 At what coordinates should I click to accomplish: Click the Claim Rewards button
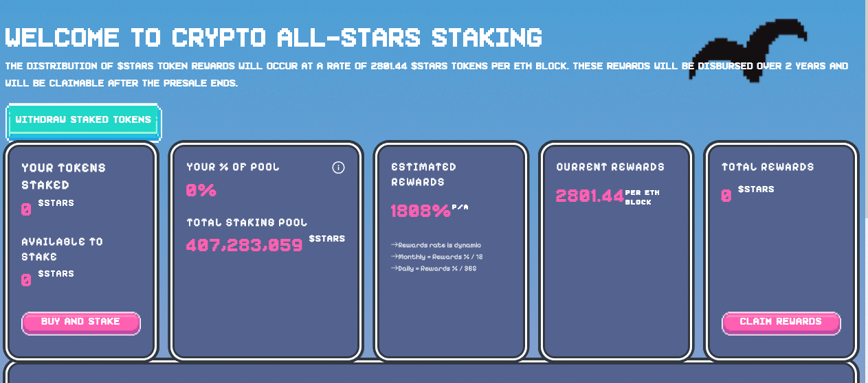pos(781,323)
